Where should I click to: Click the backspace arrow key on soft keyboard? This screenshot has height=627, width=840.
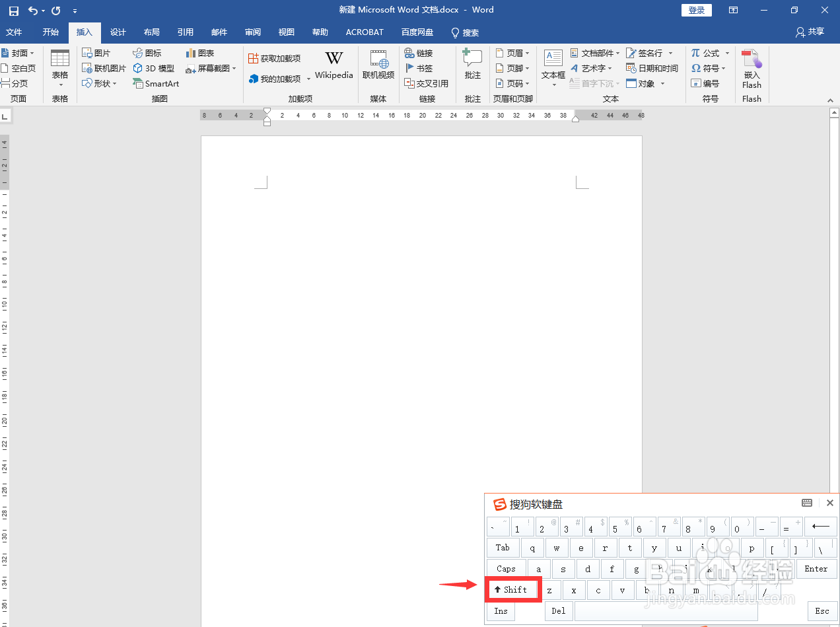[x=821, y=527]
